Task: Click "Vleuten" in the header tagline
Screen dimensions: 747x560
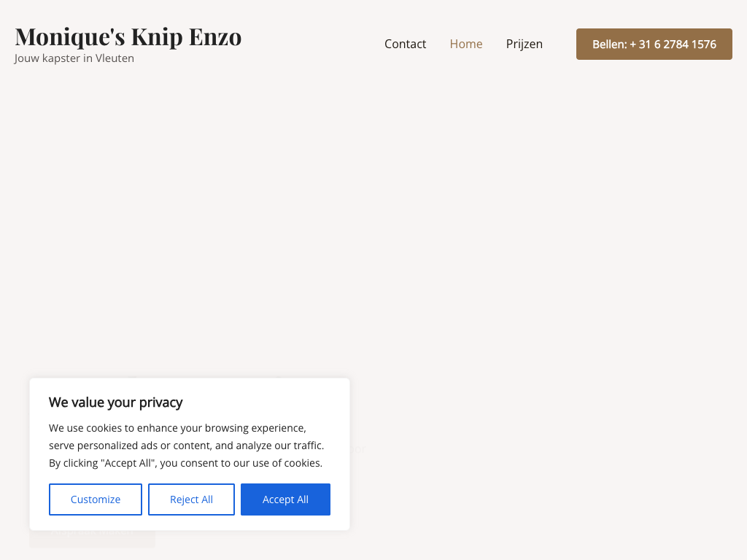Action: tap(115, 58)
